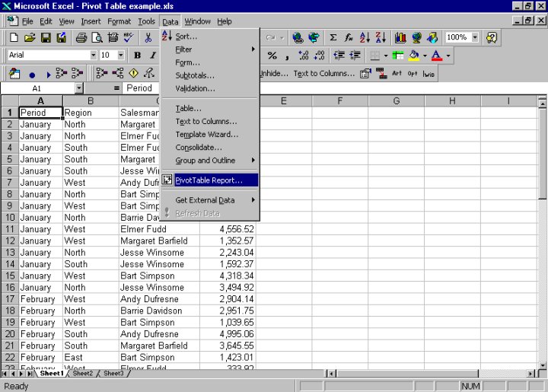This screenshot has height=392, width=548.
Task: Toggle Bold formatting
Action: tap(137, 56)
